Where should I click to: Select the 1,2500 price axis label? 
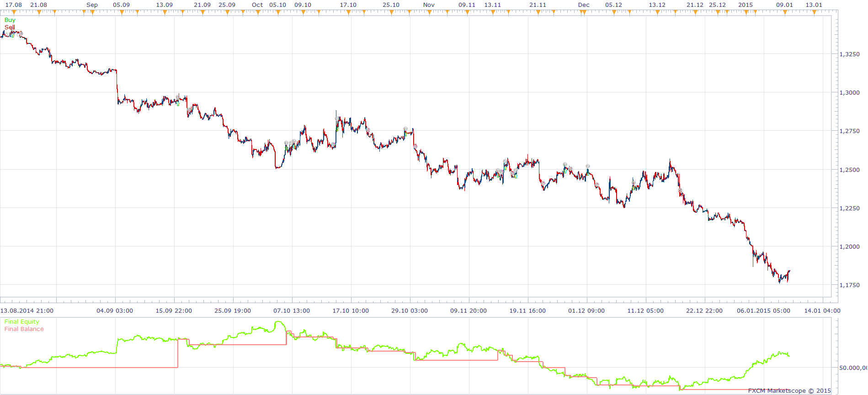pos(850,170)
